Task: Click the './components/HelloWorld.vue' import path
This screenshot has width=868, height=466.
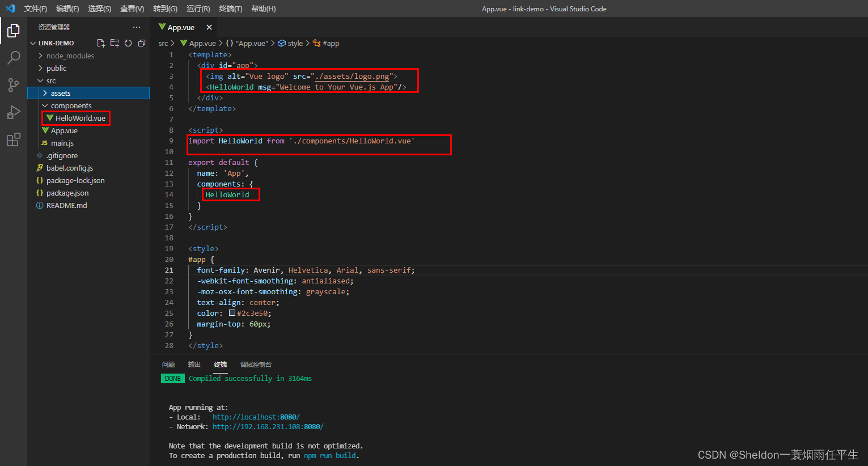Action: pyautogui.click(x=352, y=141)
